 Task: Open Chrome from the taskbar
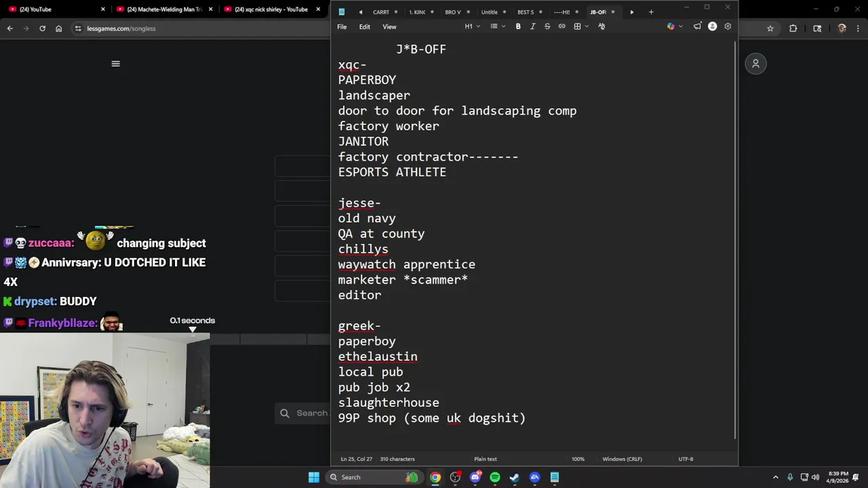click(435, 477)
